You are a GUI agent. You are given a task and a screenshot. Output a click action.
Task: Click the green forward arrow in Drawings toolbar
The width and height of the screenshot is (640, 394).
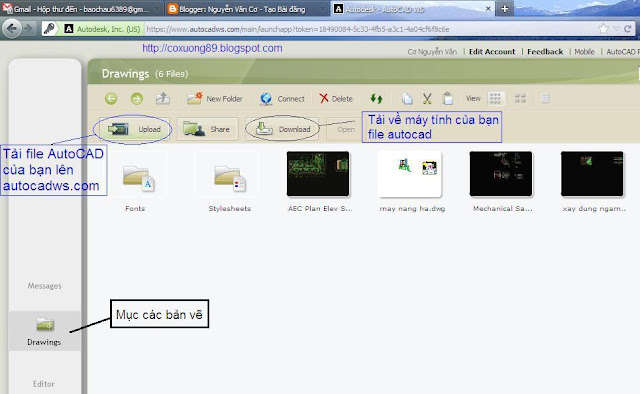click(x=137, y=98)
